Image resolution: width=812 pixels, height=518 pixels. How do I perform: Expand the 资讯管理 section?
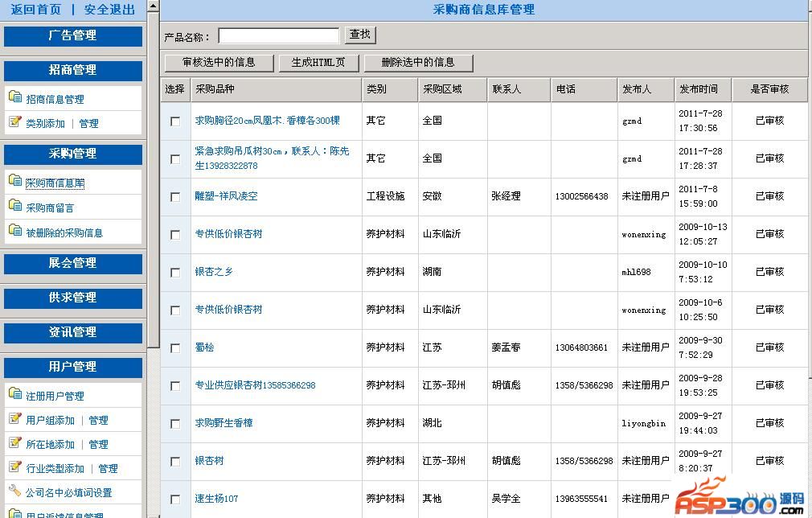pyautogui.click(x=72, y=332)
